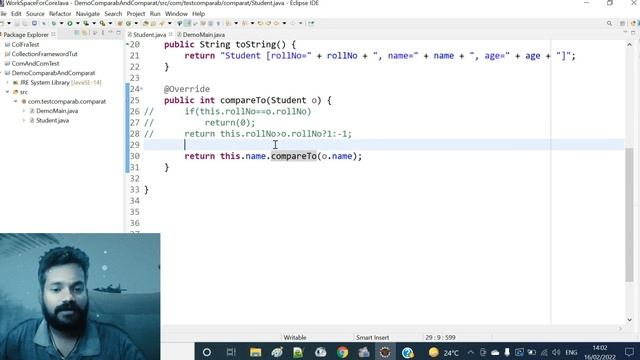Click the Open Type icon in toolbar
The image size is (640, 360).
(x=145, y=23)
